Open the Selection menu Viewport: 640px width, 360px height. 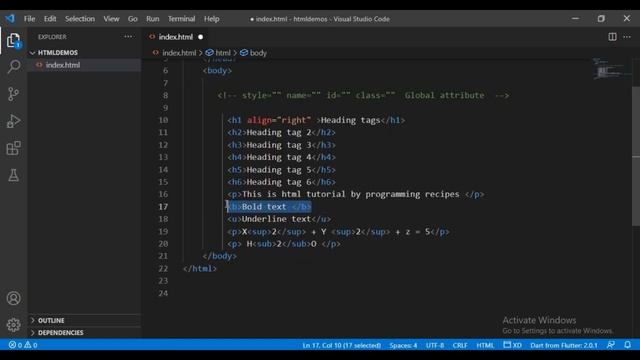(x=80, y=19)
